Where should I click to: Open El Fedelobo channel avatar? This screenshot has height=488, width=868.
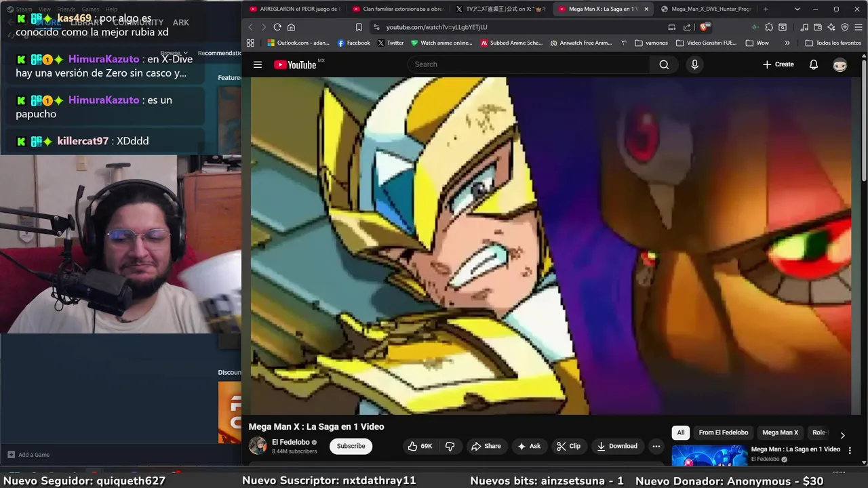[258, 446]
